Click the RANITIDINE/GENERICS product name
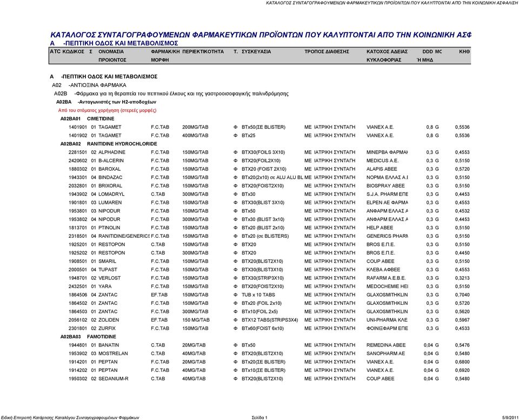Image resolution: width=519 pixels, height=420 pixels. [124, 236]
